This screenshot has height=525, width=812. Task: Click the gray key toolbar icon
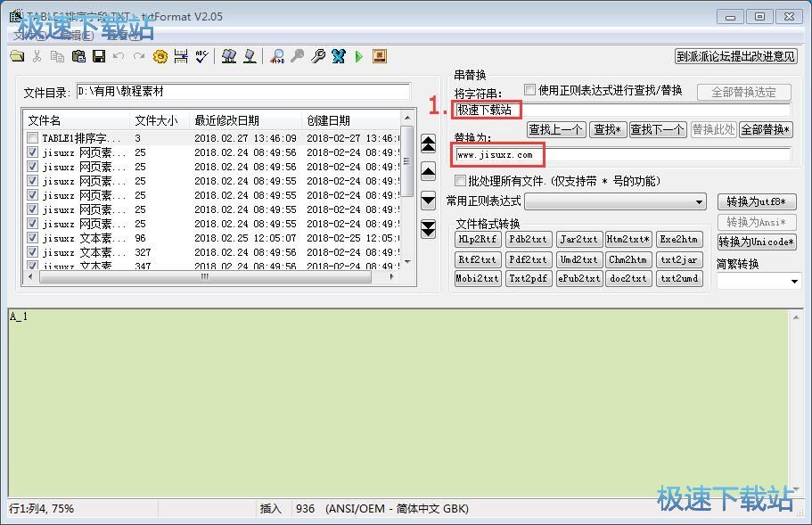297,56
